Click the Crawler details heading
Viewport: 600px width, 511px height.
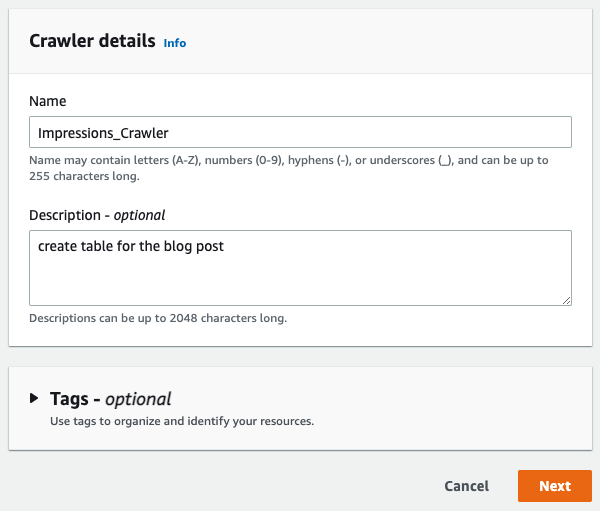coord(92,41)
